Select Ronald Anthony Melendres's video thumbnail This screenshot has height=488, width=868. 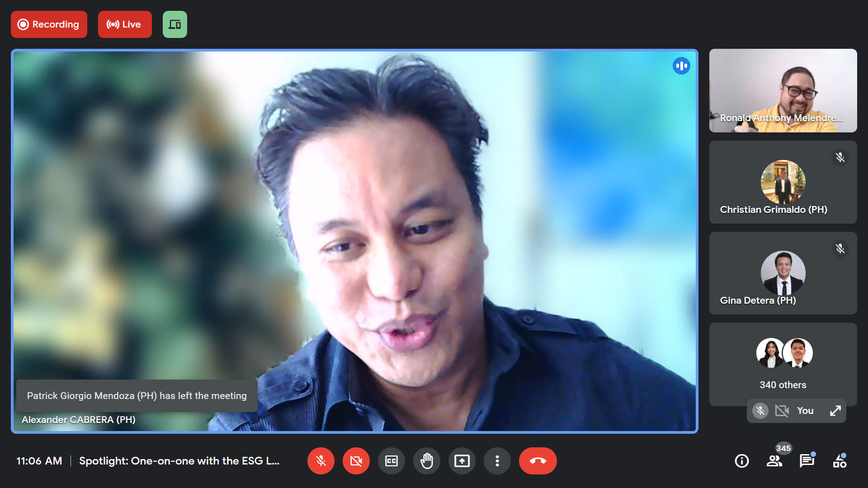tap(783, 90)
